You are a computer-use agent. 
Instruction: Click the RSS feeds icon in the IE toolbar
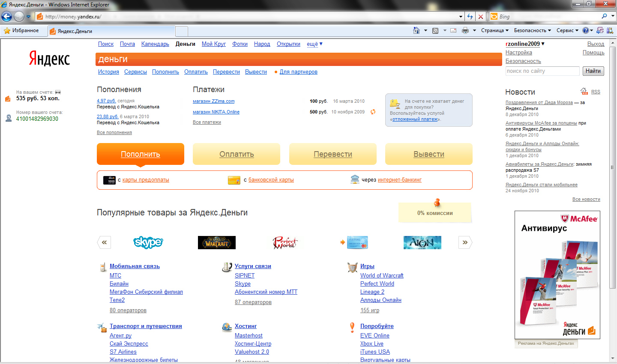click(435, 30)
